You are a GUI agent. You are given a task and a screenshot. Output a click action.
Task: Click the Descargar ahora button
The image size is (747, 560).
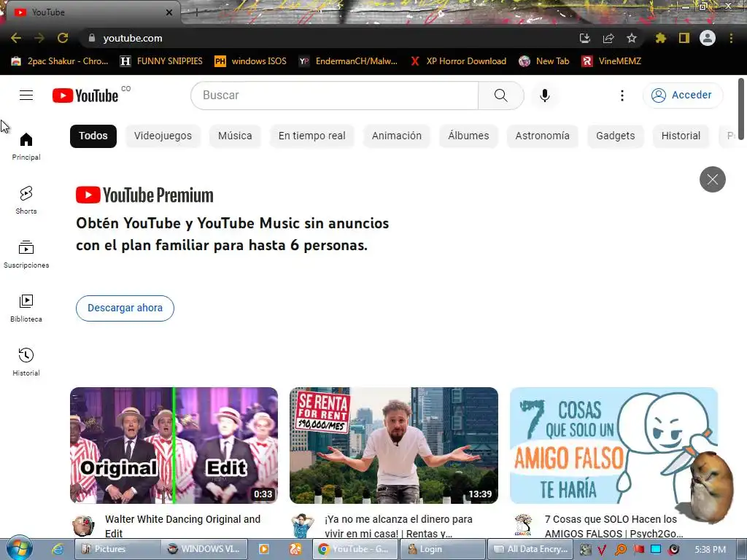[125, 308]
